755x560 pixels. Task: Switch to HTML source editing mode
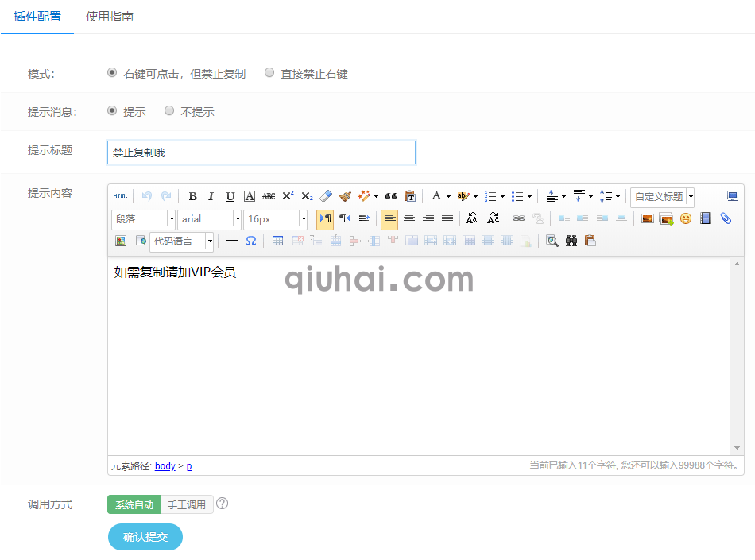click(x=120, y=195)
